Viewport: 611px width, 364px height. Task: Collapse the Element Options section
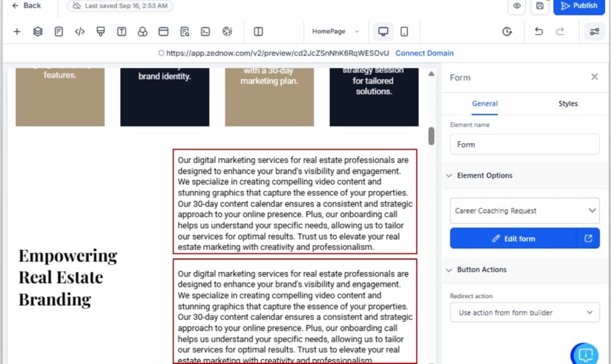coord(449,175)
